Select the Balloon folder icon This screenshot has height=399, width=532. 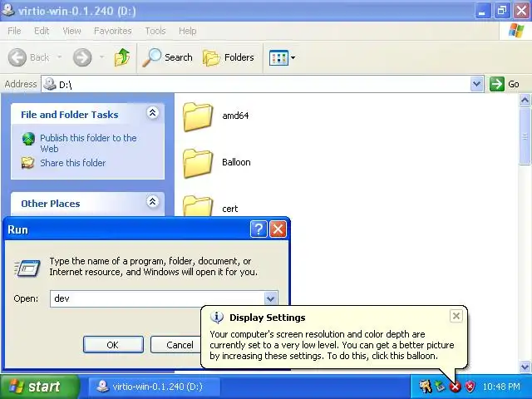[x=198, y=164]
